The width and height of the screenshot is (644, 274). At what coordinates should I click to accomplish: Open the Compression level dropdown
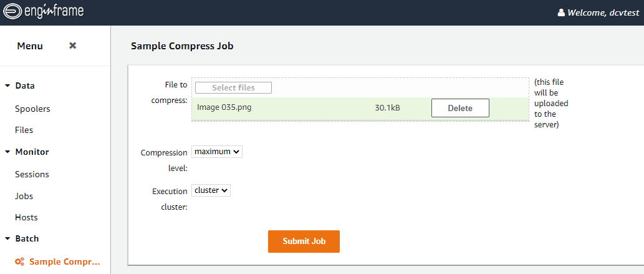[217, 152]
